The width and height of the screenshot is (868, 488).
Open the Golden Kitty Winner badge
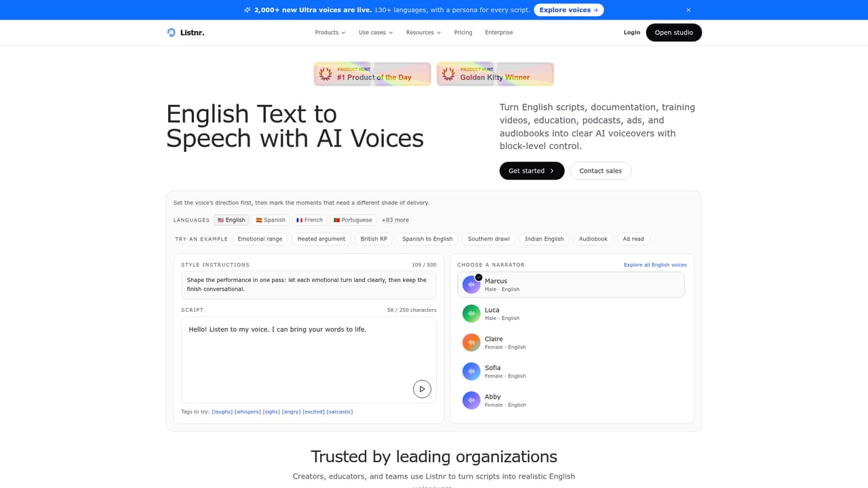tap(495, 74)
